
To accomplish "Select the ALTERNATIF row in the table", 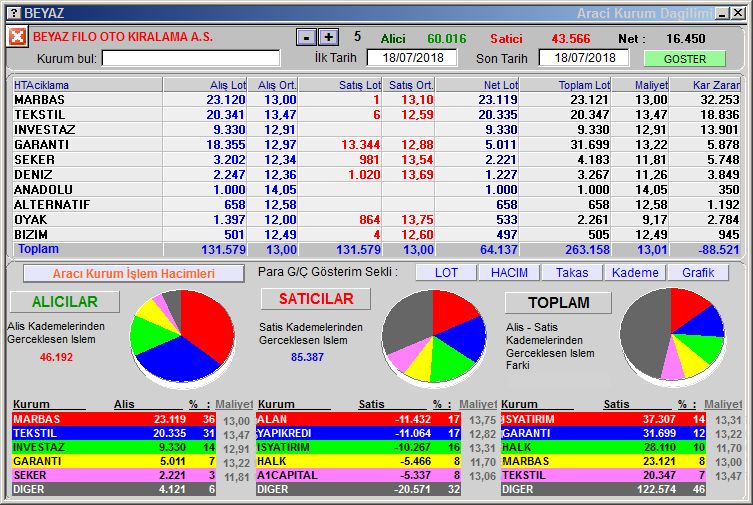I will 377,204.
